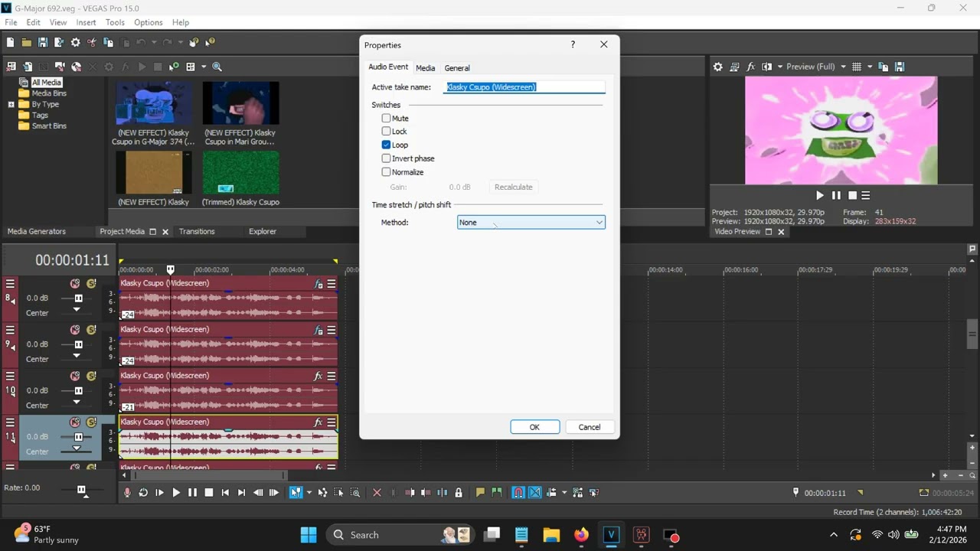Go to start of project

225,493
